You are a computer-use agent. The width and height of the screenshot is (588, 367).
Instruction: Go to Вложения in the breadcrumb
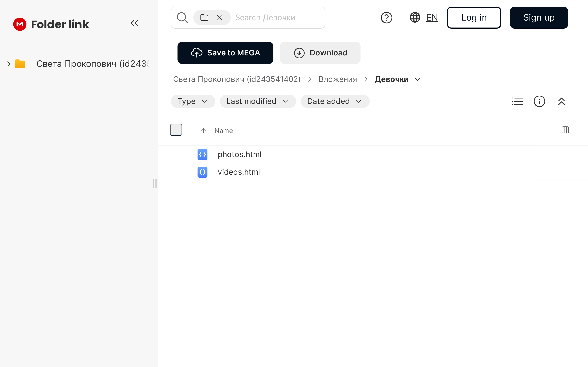[x=338, y=79]
